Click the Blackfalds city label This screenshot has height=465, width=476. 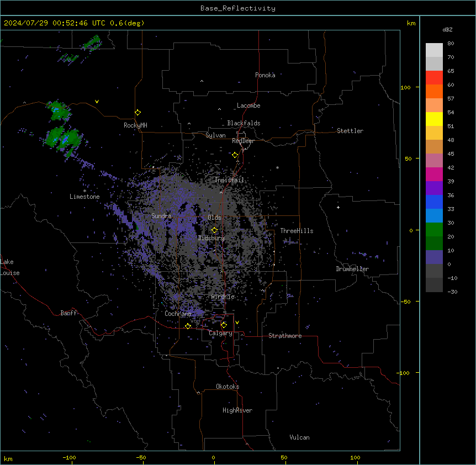tap(244, 123)
